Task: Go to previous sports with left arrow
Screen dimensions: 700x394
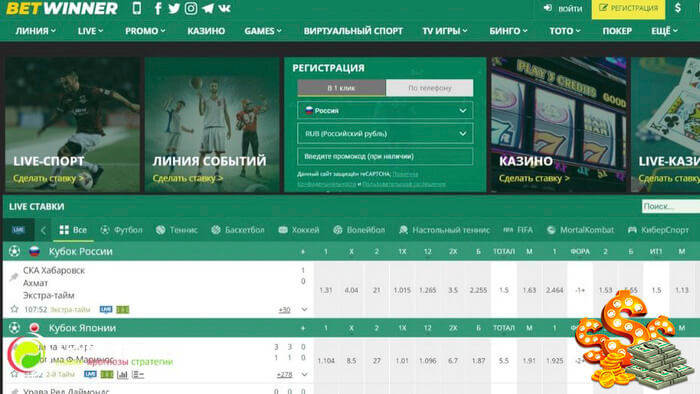Action: pyautogui.click(x=43, y=230)
